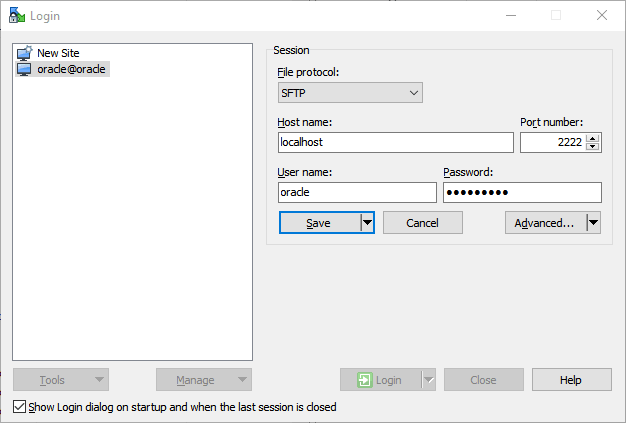The height and width of the screenshot is (423, 626).
Task: Click the WinSCP logo in title bar
Action: [17, 16]
